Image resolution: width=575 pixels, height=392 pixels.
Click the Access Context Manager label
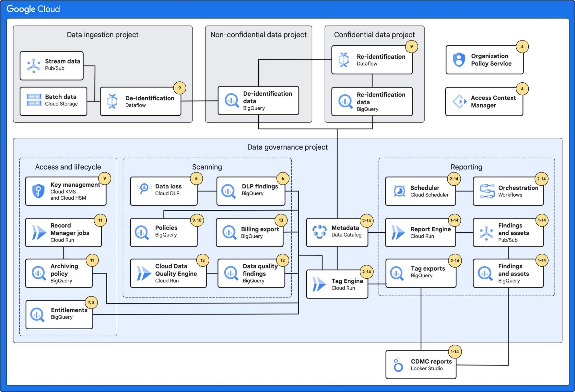tap(493, 101)
